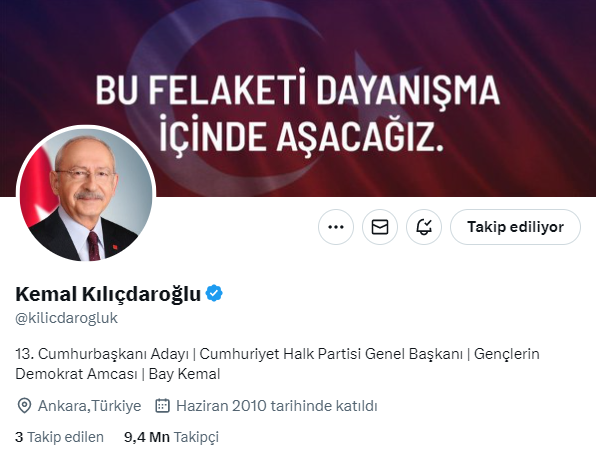Click the Takip ediliyor button
This screenshot has width=596, height=459.
click(515, 227)
